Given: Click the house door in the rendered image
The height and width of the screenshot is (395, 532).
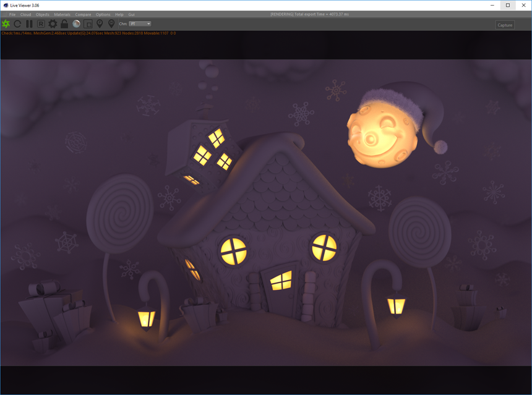Looking at the screenshot, I should click(x=280, y=289).
